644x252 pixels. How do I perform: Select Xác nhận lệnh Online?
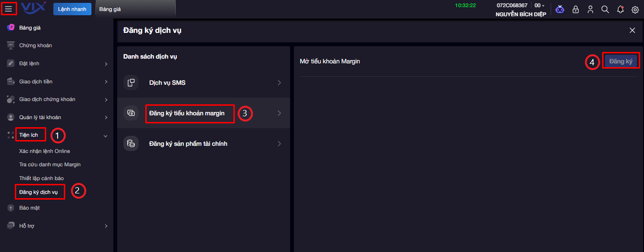[x=44, y=151]
